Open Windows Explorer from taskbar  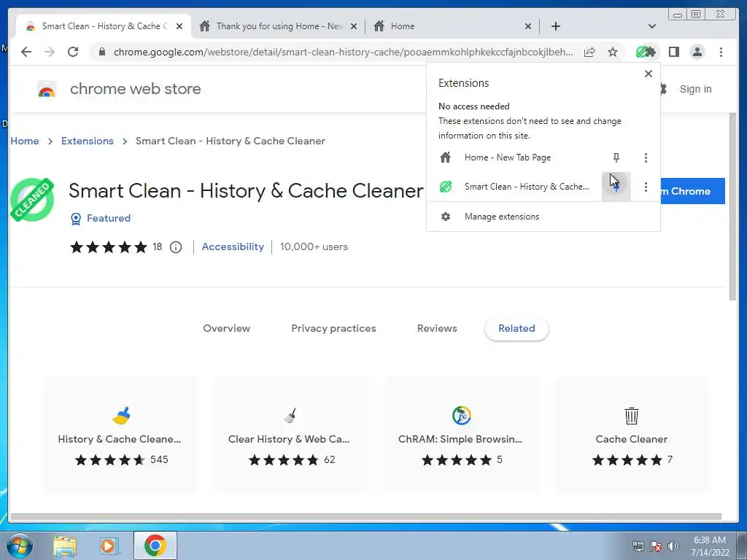click(x=65, y=545)
